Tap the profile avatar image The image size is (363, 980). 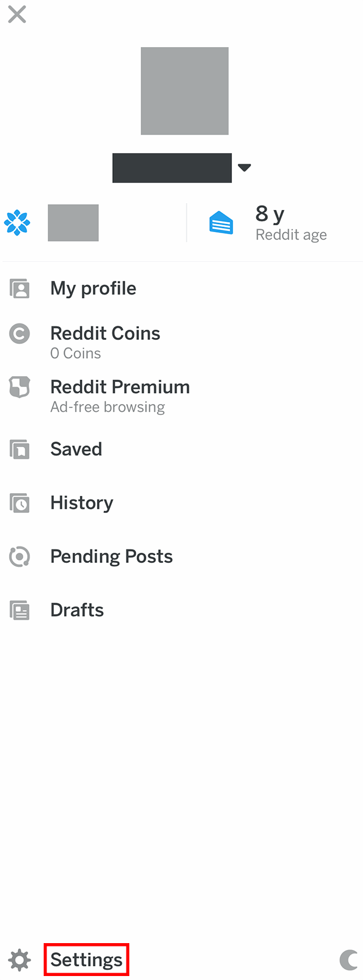pos(184,91)
